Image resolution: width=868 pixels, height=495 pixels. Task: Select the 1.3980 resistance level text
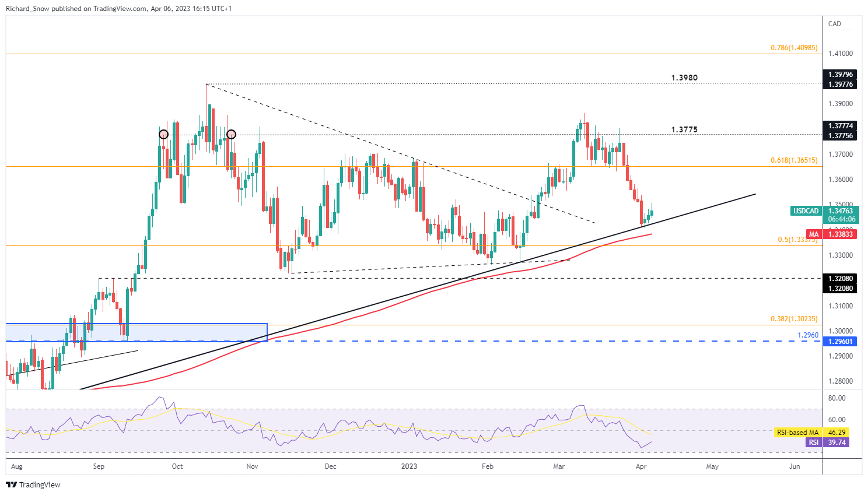[684, 78]
